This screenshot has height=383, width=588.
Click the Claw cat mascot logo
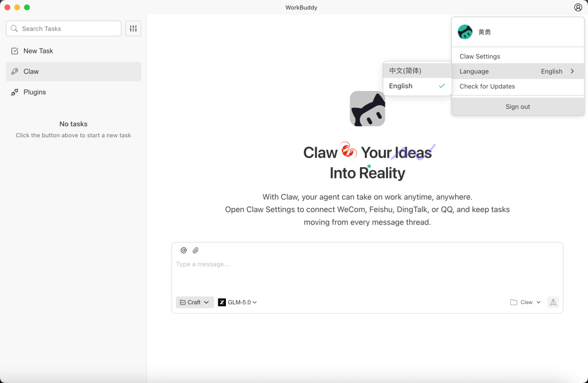pos(367,109)
